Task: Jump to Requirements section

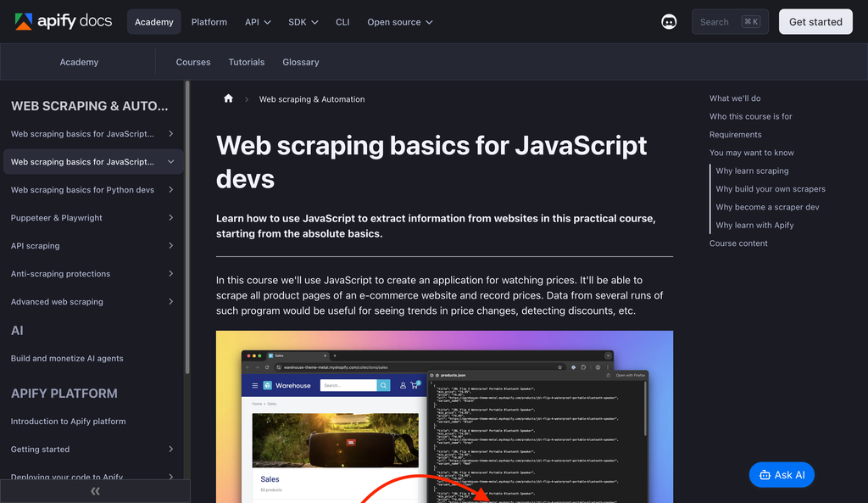Action: point(735,135)
